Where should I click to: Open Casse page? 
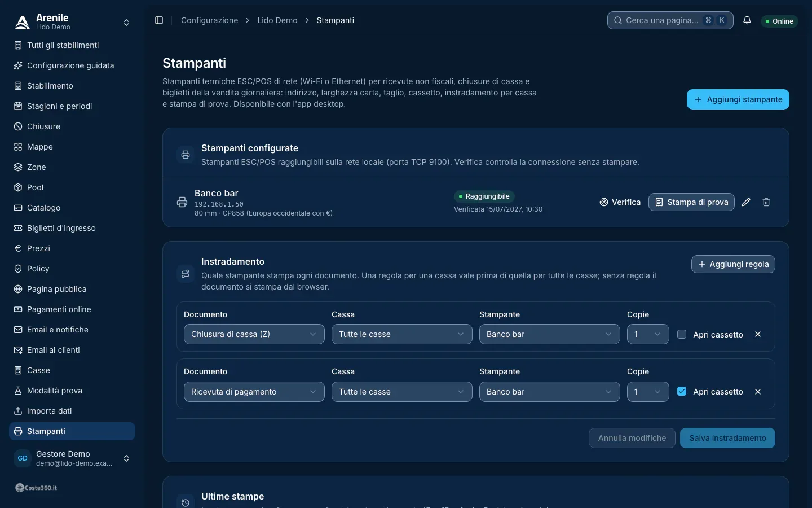[72, 370]
